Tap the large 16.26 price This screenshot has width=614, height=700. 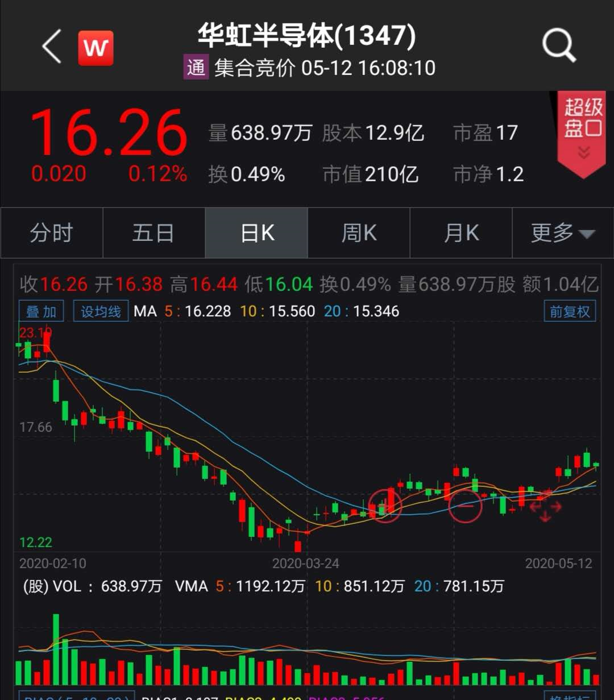108,134
